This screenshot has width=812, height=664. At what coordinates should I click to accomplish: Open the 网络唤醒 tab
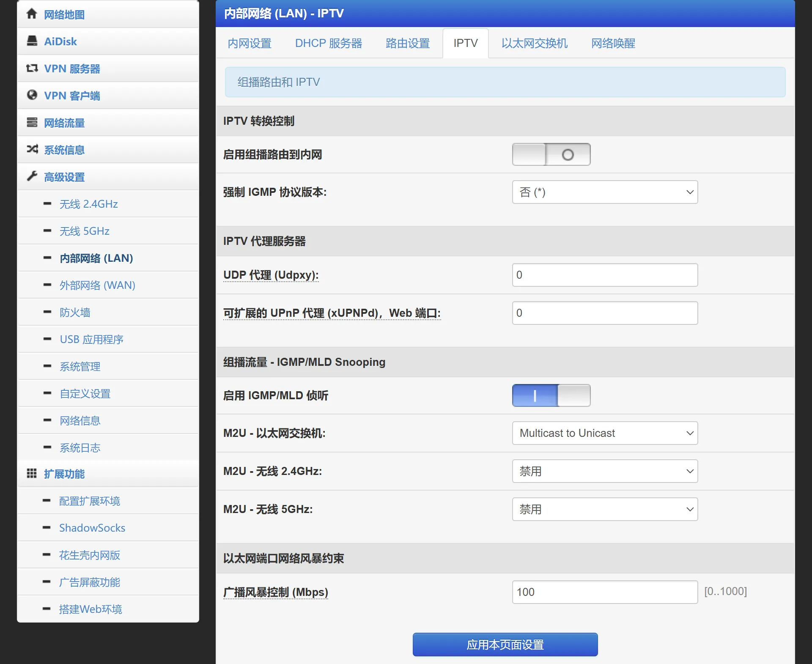point(613,43)
